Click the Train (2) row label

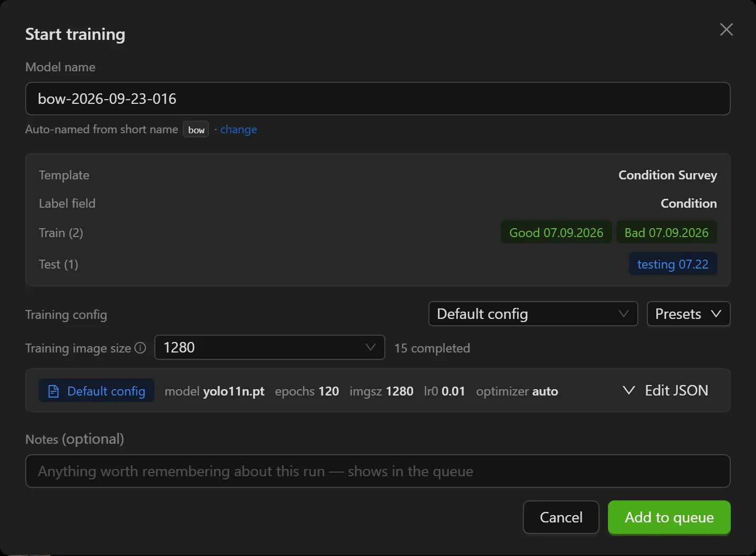click(61, 232)
